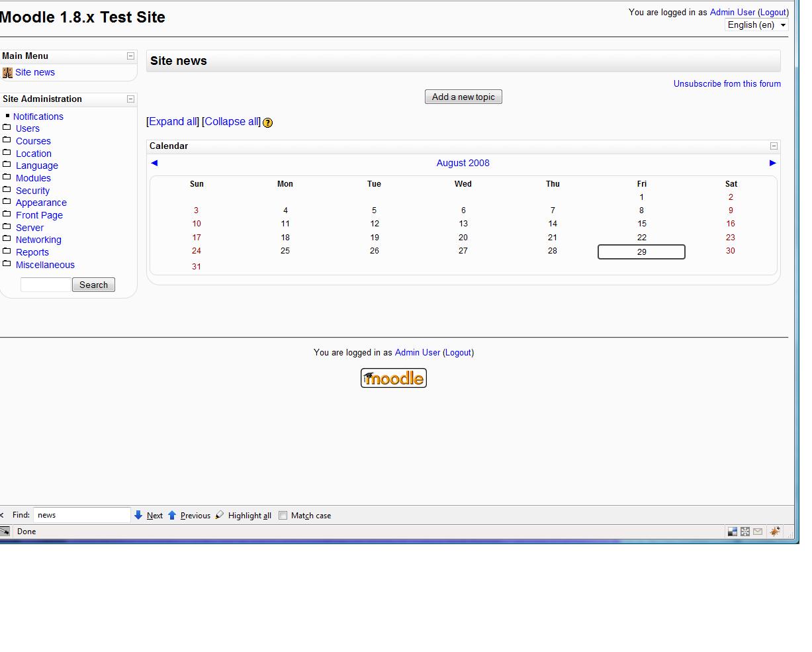The width and height of the screenshot is (812, 652).
Task: Click Highlight all label in Find bar
Action: click(249, 516)
